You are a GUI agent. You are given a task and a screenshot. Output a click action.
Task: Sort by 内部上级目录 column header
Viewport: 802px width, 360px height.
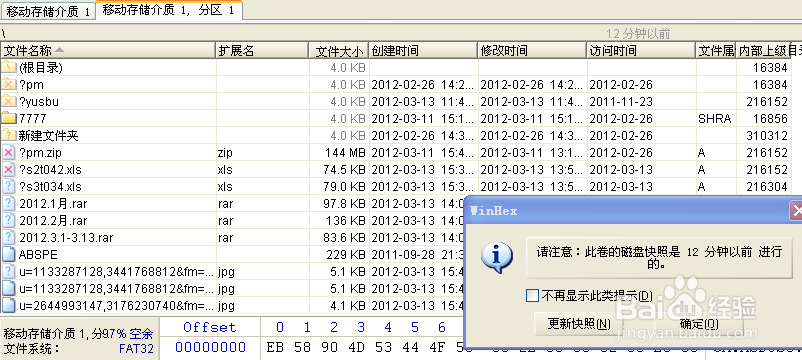point(762,51)
